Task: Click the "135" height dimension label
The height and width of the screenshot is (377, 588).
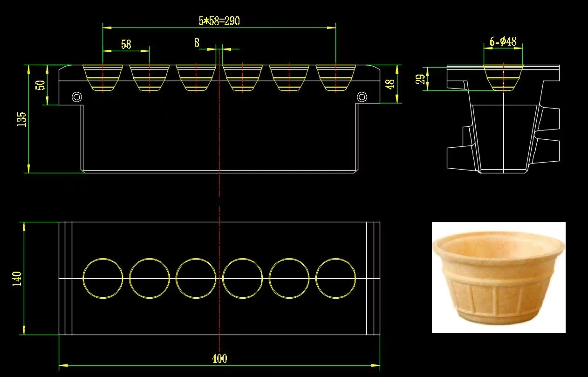Action: (x=22, y=119)
